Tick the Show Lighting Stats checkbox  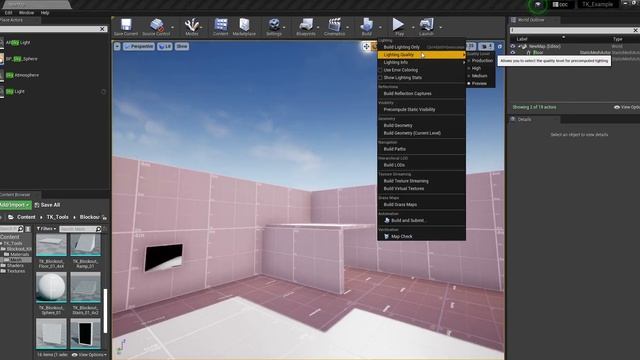coord(380,78)
